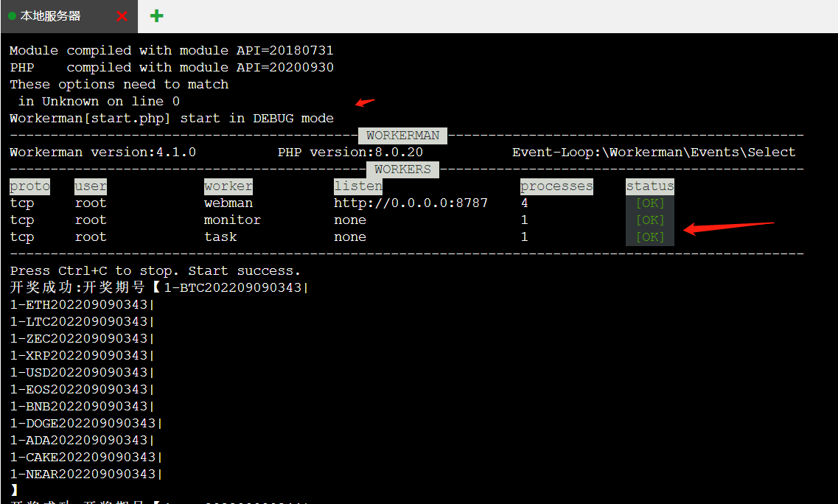The image size is (838, 504).
Task: Click the 'processes' column header
Action: pyautogui.click(x=556, y=186)
